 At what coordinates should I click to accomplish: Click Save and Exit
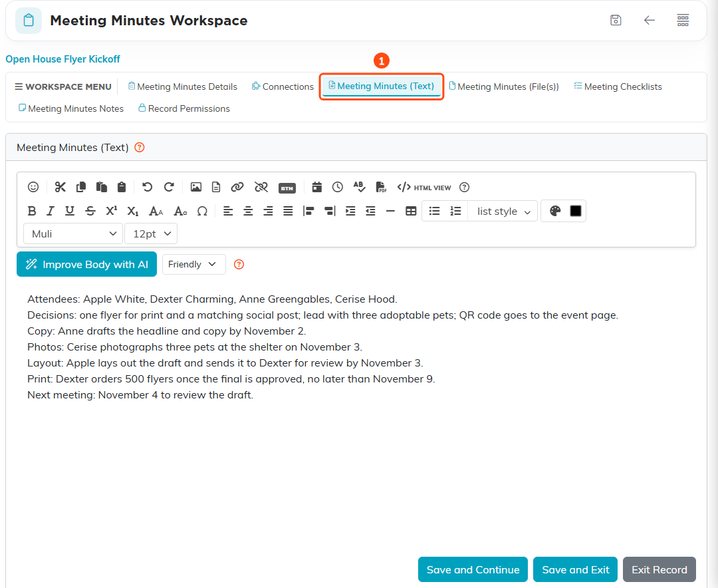click(x=576, y=569)
